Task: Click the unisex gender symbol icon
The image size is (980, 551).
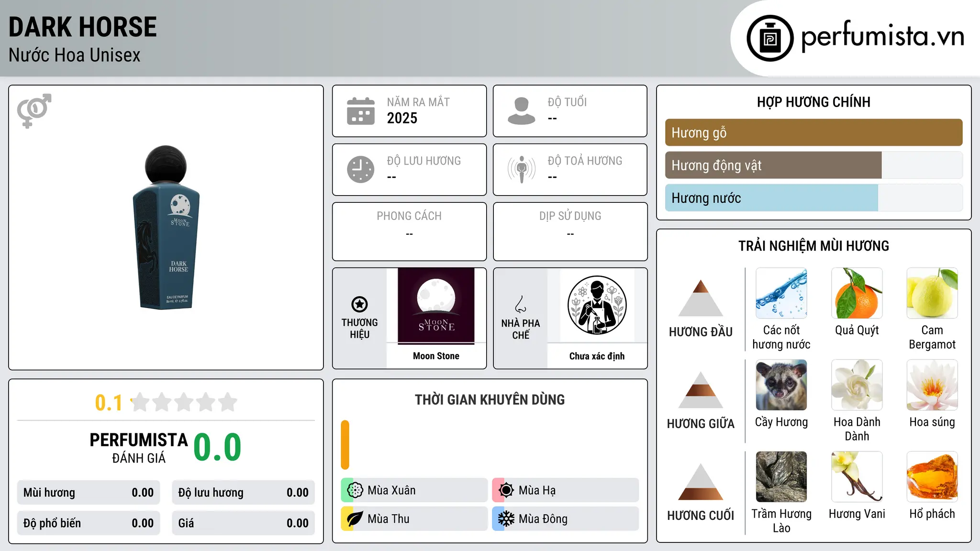Action: (34, 110)
